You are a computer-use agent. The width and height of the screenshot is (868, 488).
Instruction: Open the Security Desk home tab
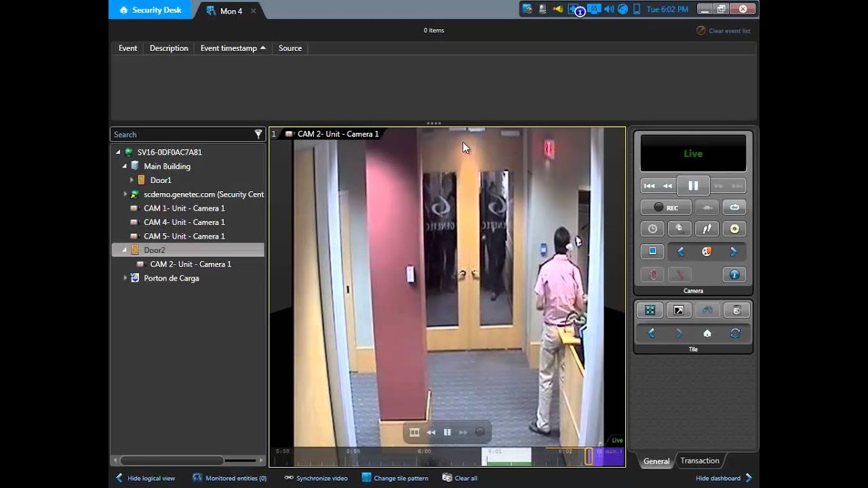(150, 9)
